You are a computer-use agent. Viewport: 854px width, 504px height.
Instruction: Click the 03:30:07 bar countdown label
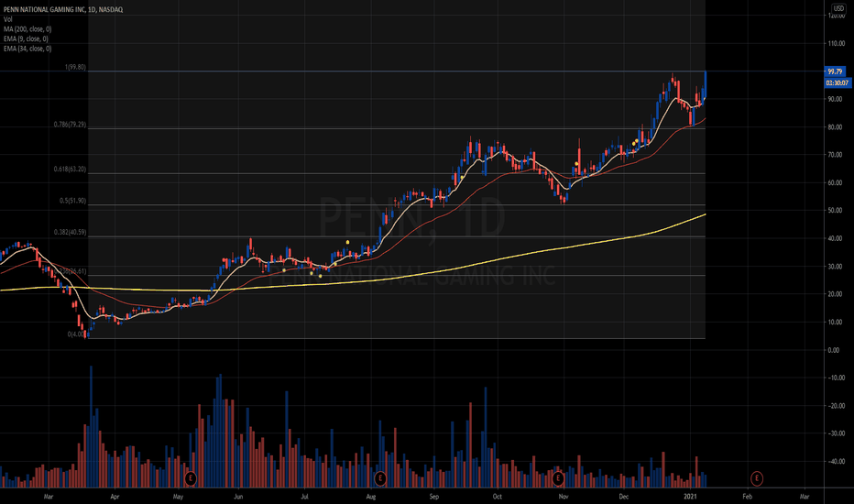point(838,82)
